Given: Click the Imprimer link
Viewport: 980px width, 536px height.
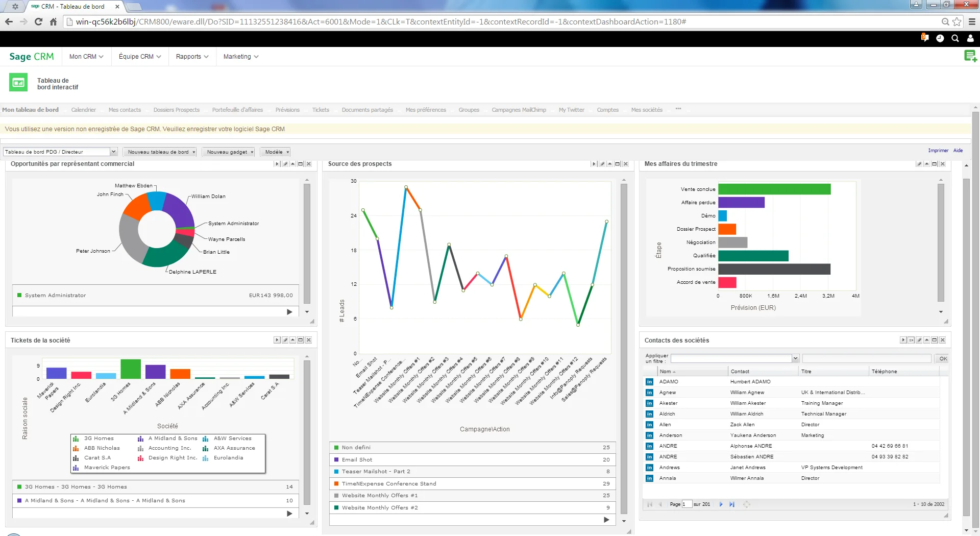Looking at the screenshot, I should click(x=938, y=151).
